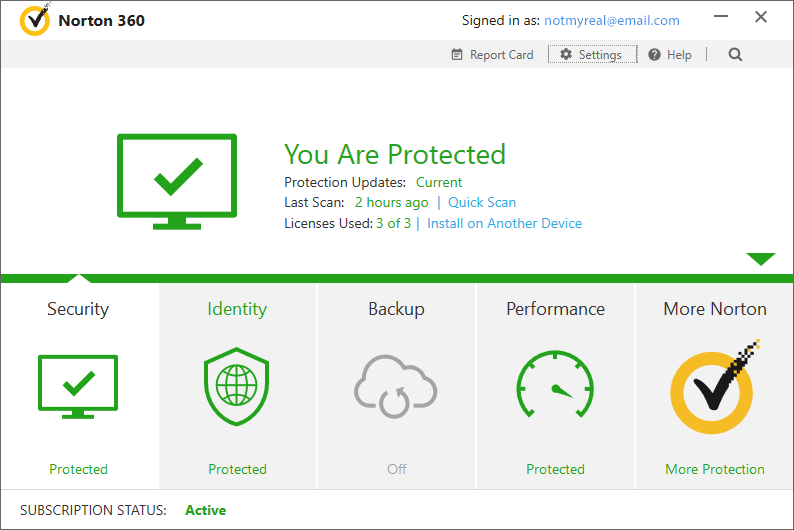
Task: Open the Report Card text label
Action: tap(501, 55)
